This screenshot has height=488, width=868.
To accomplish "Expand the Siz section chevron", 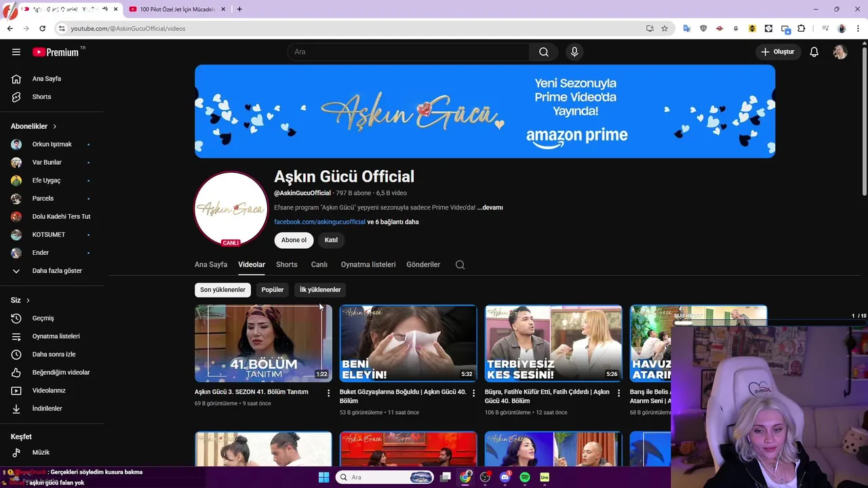I will (28, 300).
